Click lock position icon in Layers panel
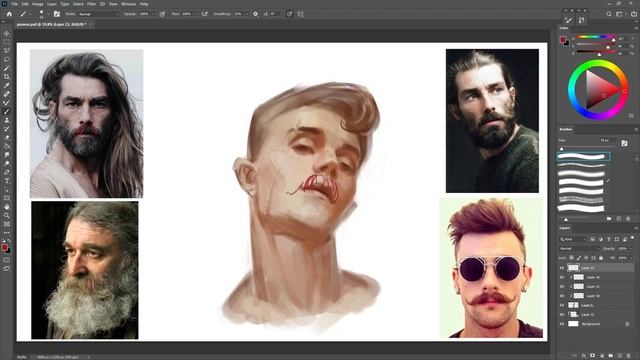This screenshot has height=360, width=640. (586, 258)
